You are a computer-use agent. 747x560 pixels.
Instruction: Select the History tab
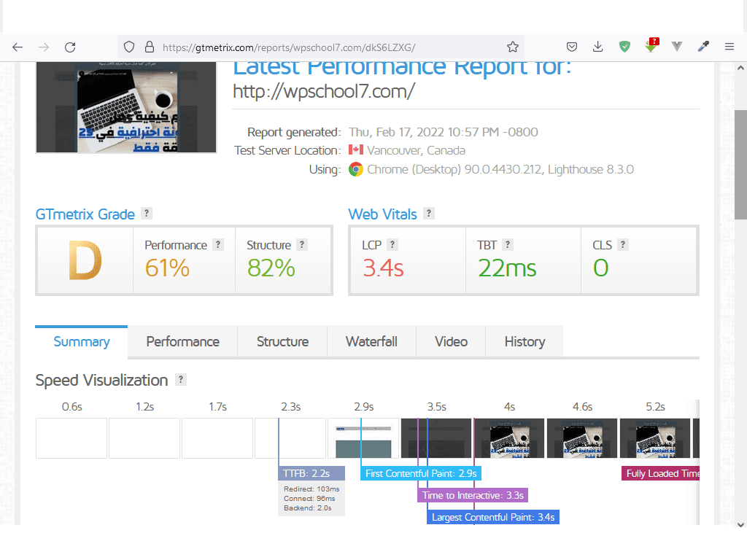tap(525, 341)
